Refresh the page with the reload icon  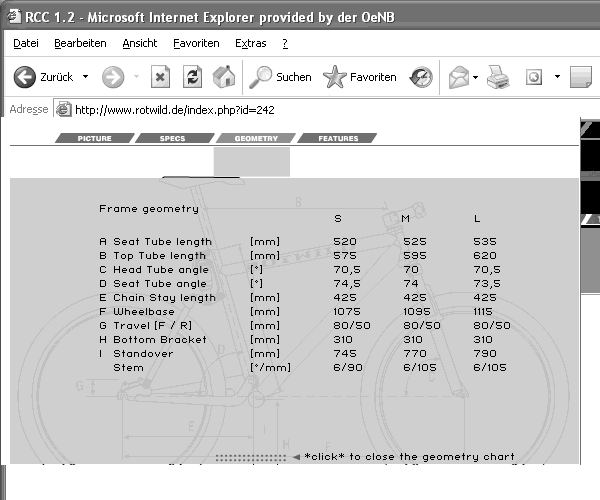tap(192, 77)
